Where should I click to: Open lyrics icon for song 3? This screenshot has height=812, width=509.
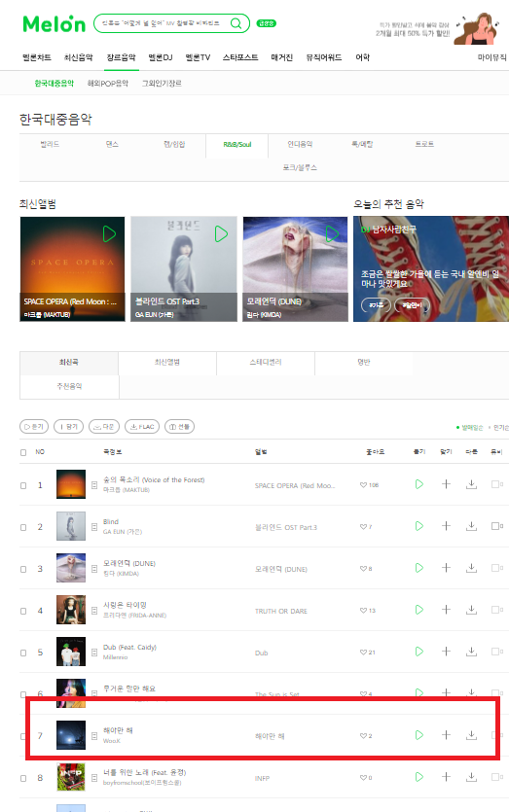coord(94,569)
